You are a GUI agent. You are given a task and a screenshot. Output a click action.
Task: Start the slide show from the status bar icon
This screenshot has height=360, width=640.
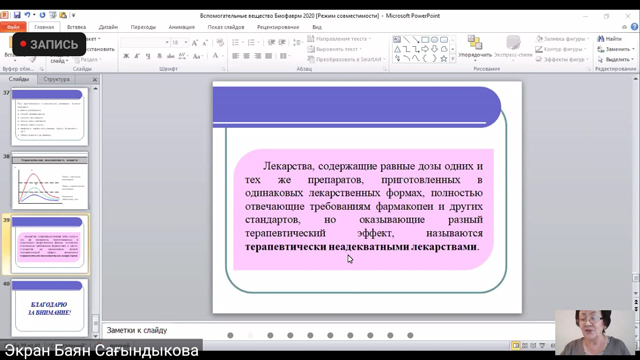(542, 346)
